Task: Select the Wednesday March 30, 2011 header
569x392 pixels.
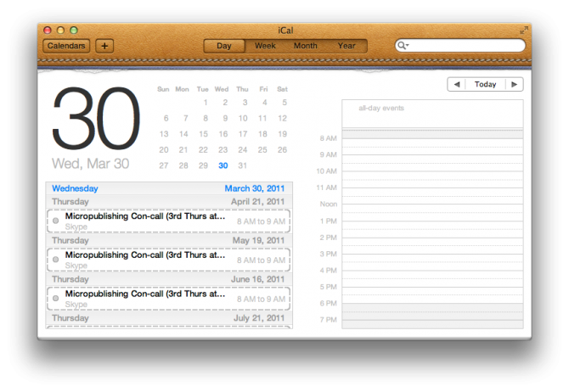Action: (169, 188)
